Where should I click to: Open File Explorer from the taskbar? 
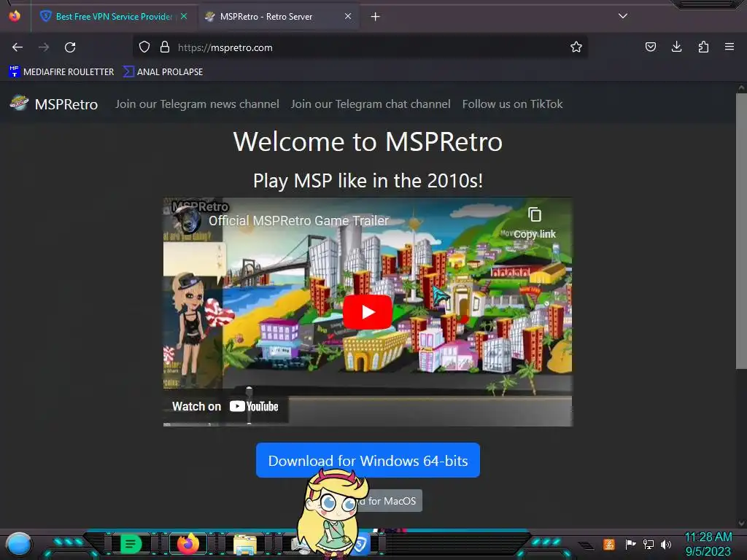[x=245, y=544]
